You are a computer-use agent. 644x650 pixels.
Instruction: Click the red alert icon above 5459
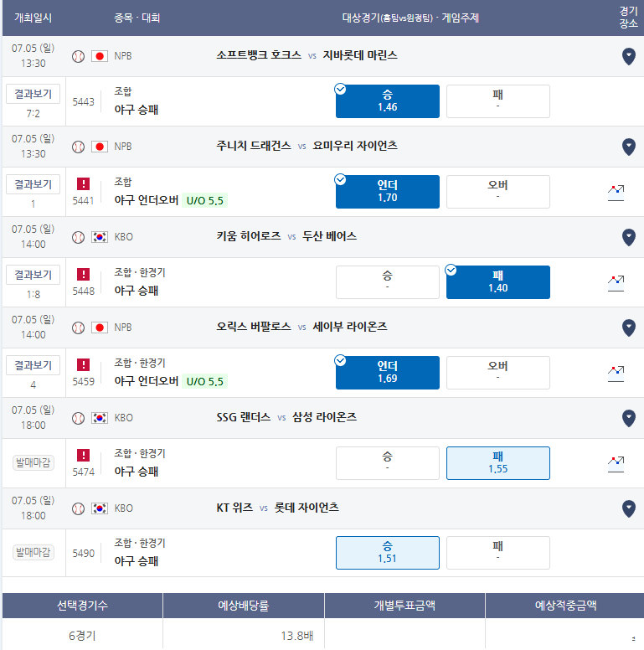click(x=83, y=365)
